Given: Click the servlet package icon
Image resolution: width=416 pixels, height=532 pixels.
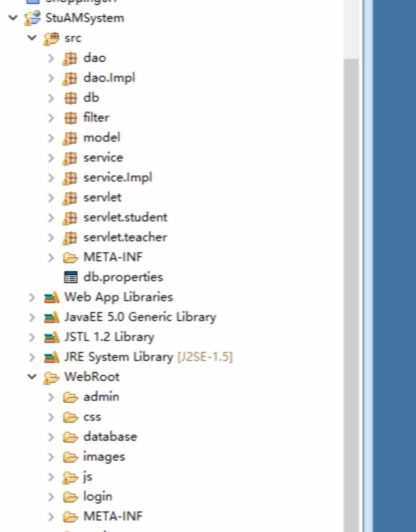Looking at the screenshot, I should click(x=70, y=198).
